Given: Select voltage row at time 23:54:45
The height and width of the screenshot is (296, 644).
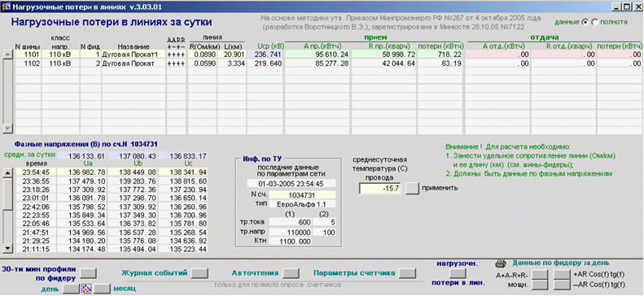Looking at the screenshot, I should click(x=112, y=172).
